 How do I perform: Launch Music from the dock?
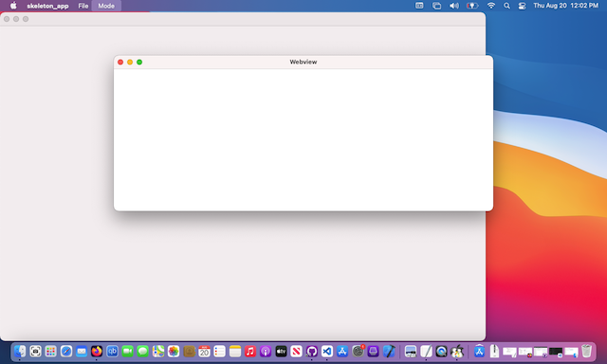coord(250,352)
